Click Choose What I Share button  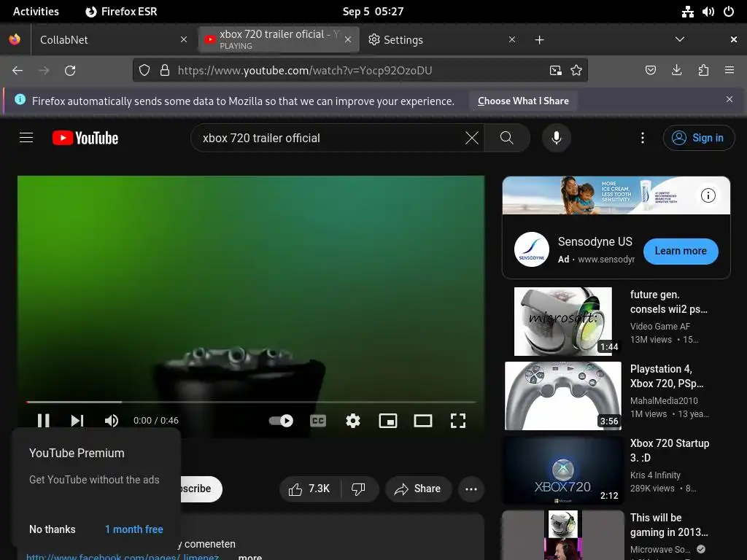[523, 101]
